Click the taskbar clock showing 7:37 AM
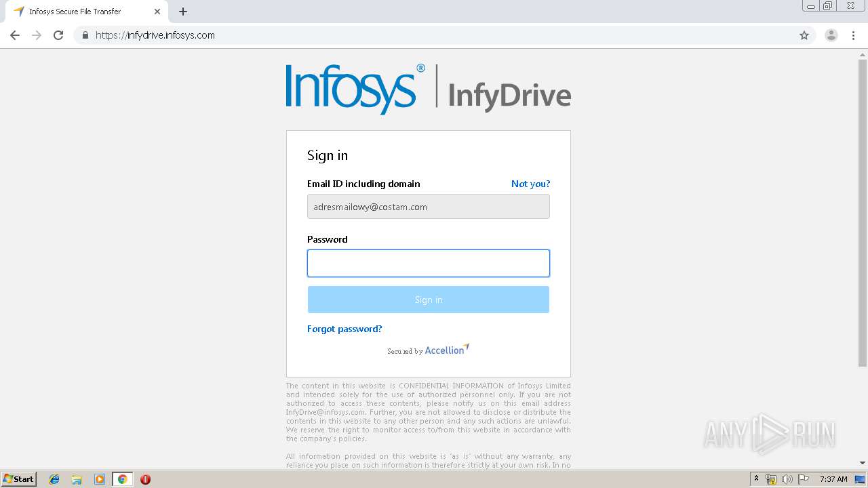 click(x=833, y=479)
